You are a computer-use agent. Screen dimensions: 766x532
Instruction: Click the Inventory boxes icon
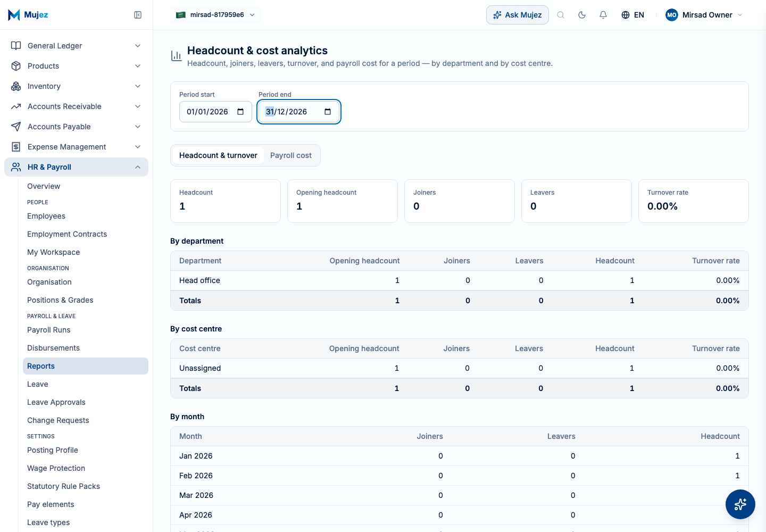pyautogui.click(x=16, y=86)
